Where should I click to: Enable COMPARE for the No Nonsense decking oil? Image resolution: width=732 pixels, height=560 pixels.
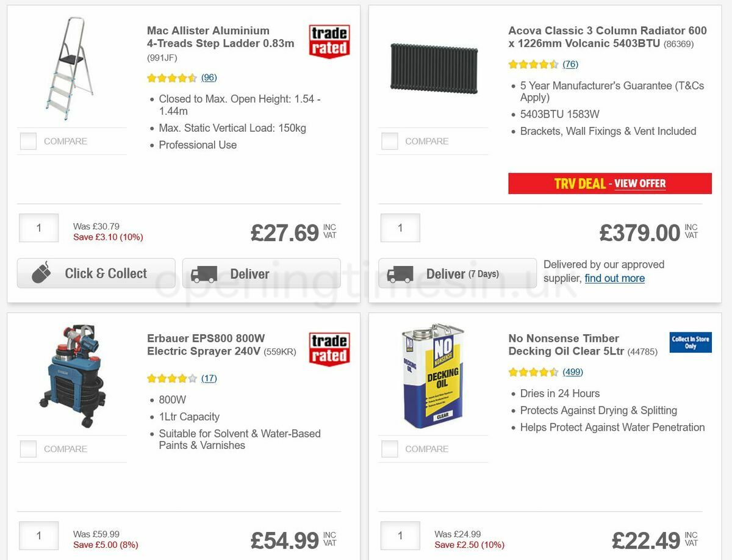[389, 448]
